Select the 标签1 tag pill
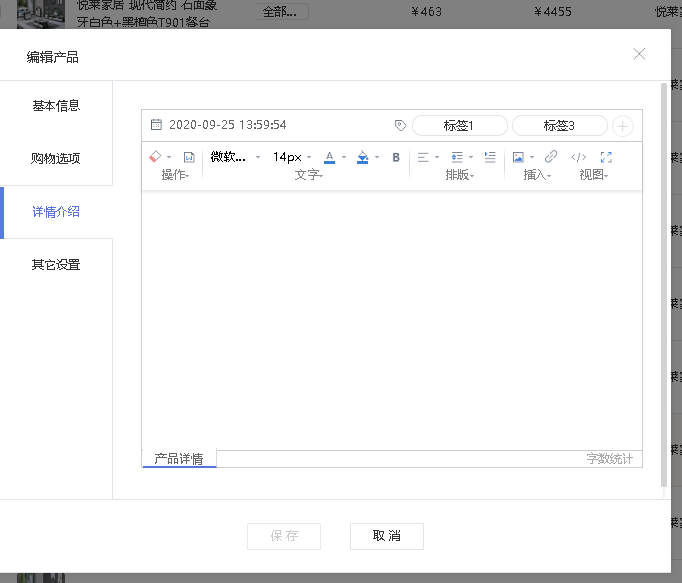Screen dimensions: 682x583 tap(459, 126)
